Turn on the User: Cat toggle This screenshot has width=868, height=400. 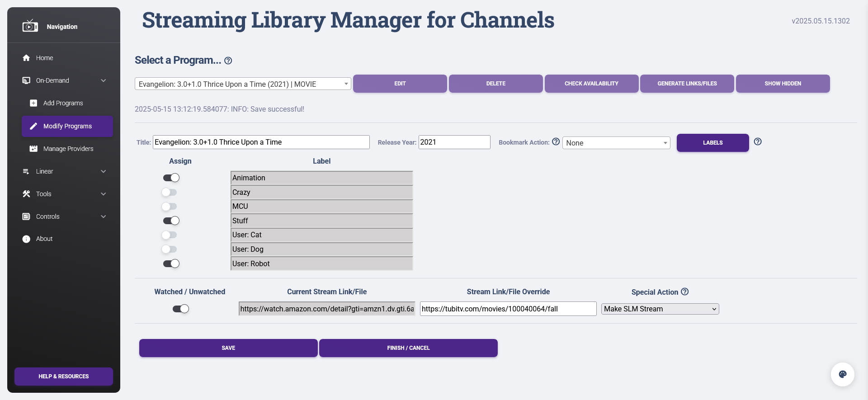[x=170, y=235]
